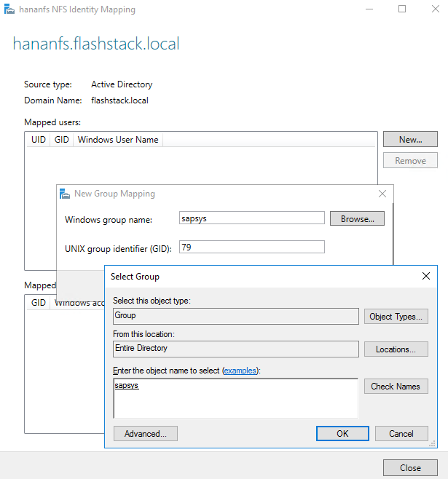Click in object name entry box
448x479 pixels.
coord(235,398)
